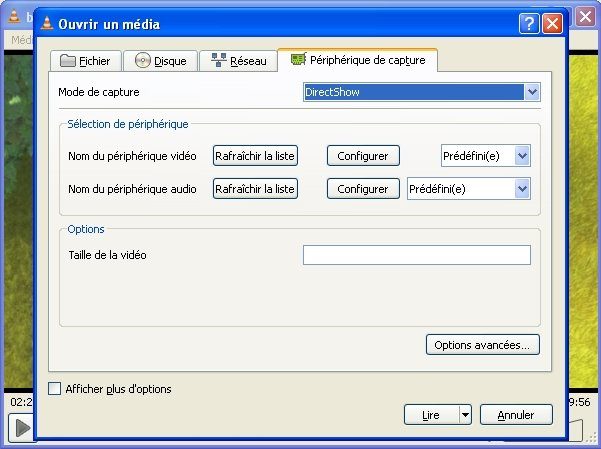The height and width of the screenshot is (449, 601).
Task: Switch to the Fichier tab
Action: click(86, 61)
